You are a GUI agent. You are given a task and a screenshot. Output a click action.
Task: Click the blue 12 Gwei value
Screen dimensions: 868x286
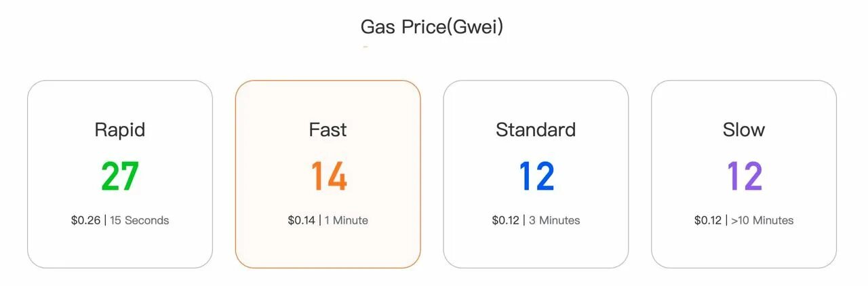click(x=536, y=176)
